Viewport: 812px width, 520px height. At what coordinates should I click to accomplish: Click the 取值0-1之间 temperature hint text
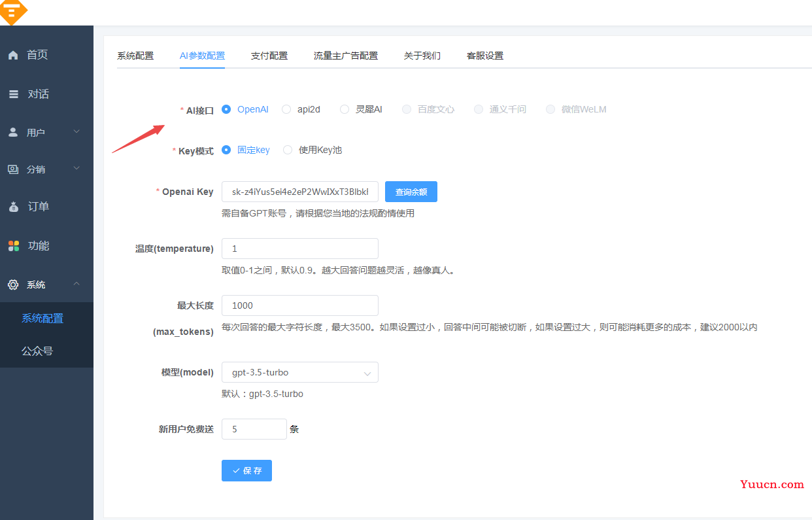pos(338,270)
